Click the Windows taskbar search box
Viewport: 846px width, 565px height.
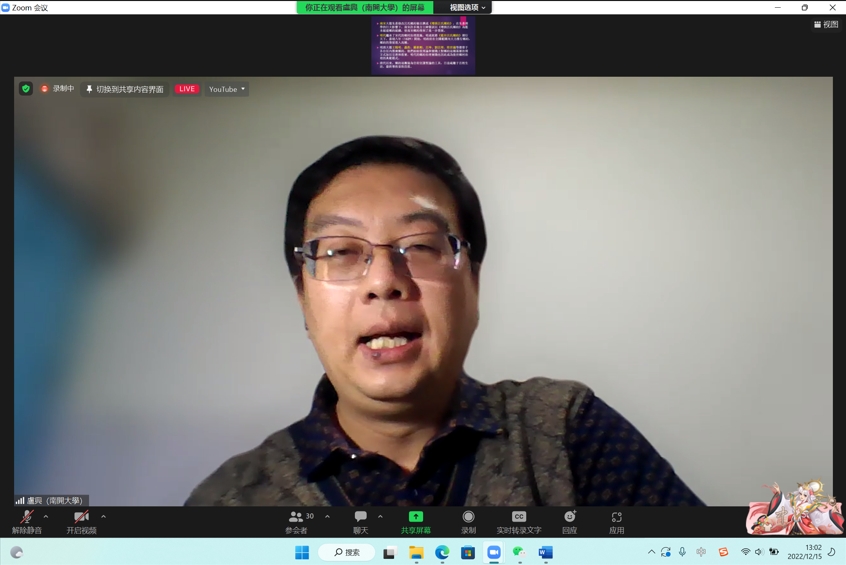pyautogui.click(x=347, y=552)
